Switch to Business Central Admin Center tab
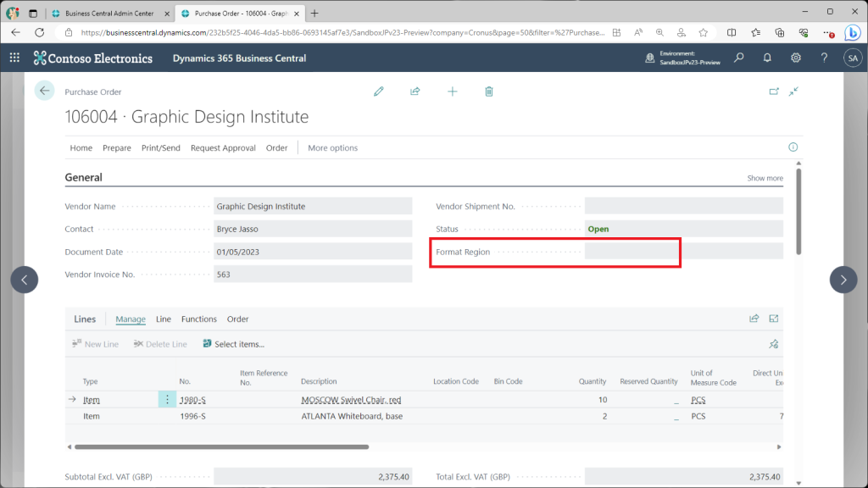The image size is (868, 488). 109,14
